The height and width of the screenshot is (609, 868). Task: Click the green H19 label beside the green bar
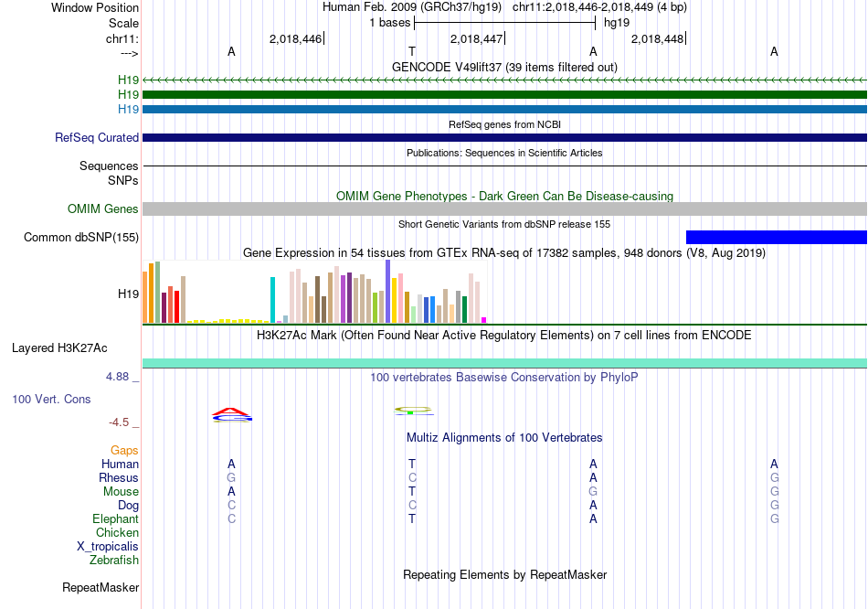pyautogui.click(x=128, y=94)
